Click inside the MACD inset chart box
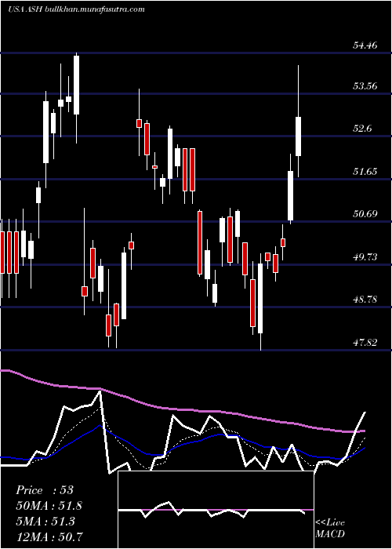This screenshot has width=392, height=549. click(216, 510)
